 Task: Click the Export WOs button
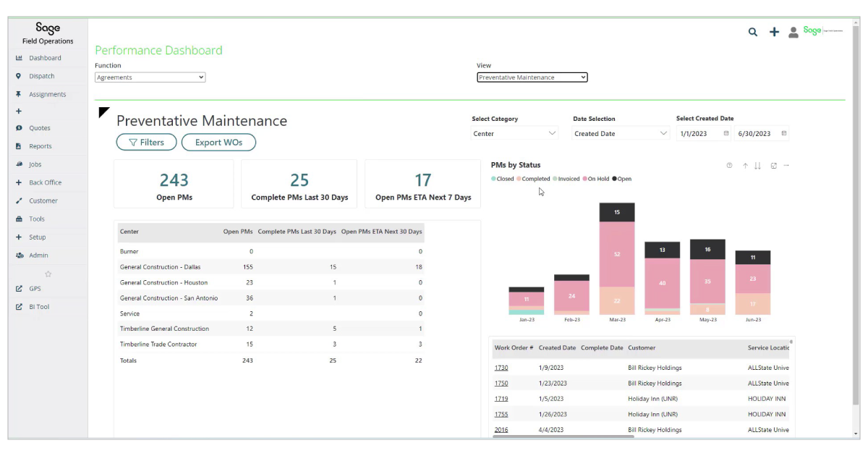pyautogui.click(x=218, y=143)
